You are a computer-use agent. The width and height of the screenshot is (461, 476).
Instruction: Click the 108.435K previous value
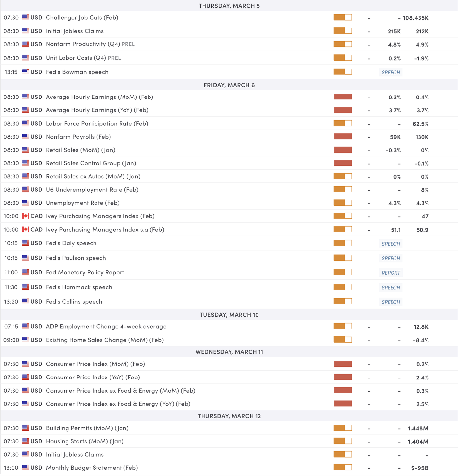(416, 18)
